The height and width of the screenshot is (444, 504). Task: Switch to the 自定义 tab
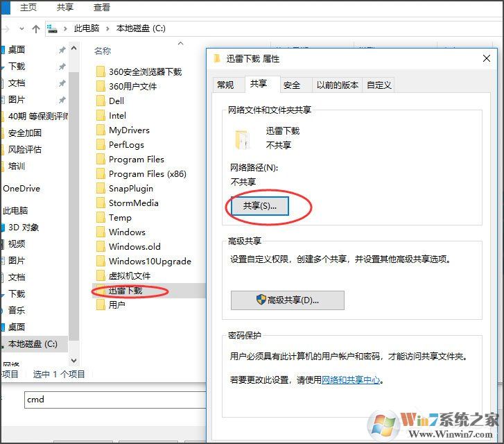click(x=379, y=85)
